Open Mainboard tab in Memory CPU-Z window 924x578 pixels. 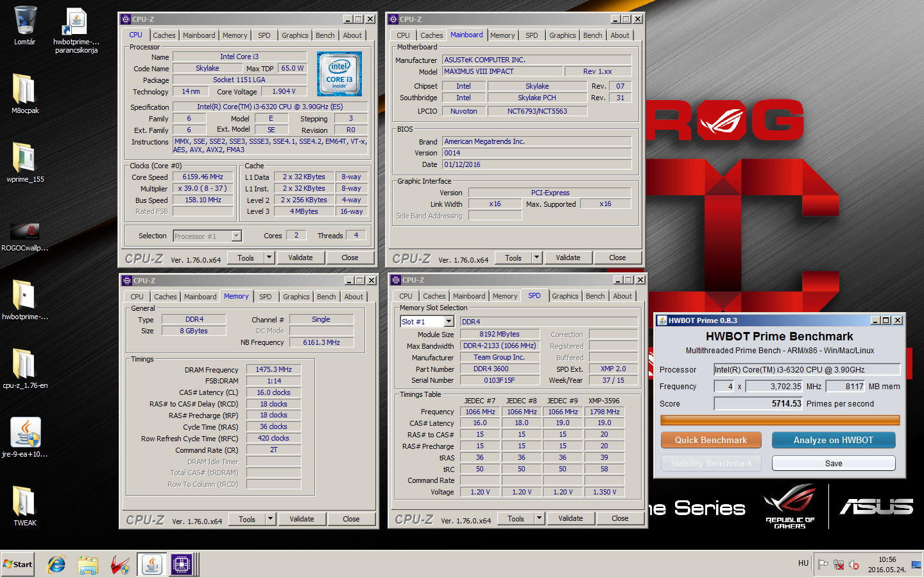coord(200,297)
